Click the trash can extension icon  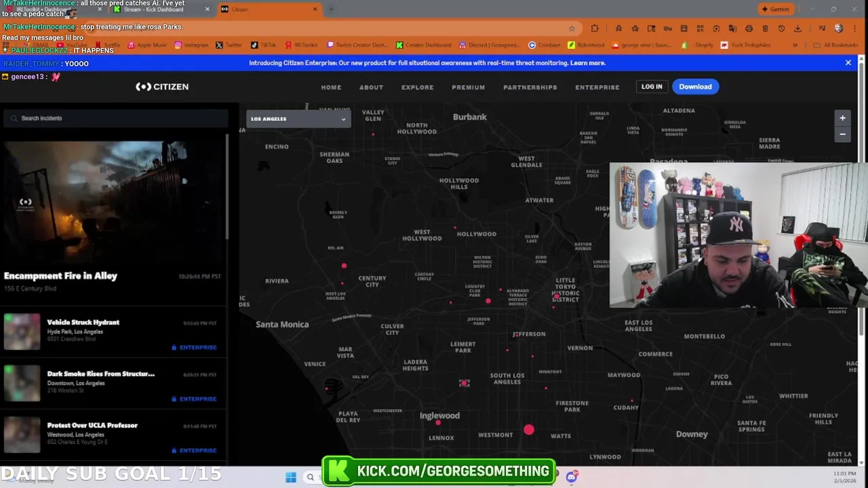tap(765, 28)
